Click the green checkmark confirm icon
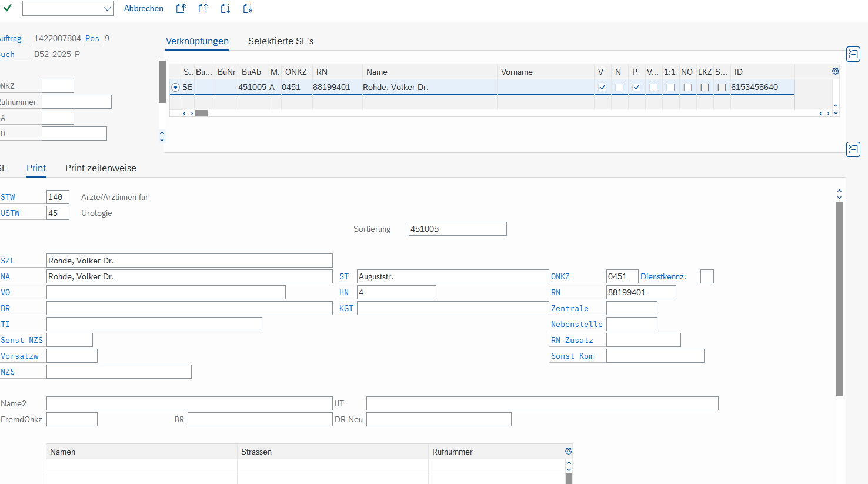This screenshot has width=868, height=484. click(x=8, y=8)
